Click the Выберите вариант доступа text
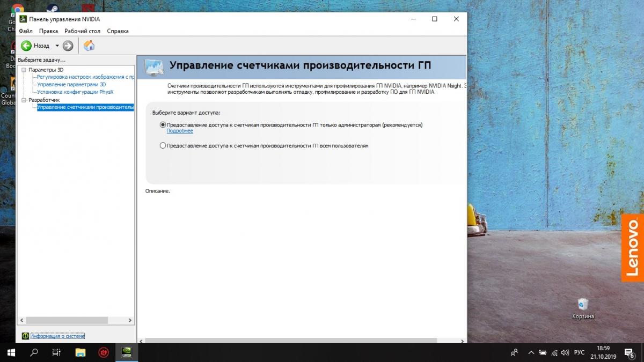Image resolution: width=644 pixels, height=362 pixels. tap(186, 113)
